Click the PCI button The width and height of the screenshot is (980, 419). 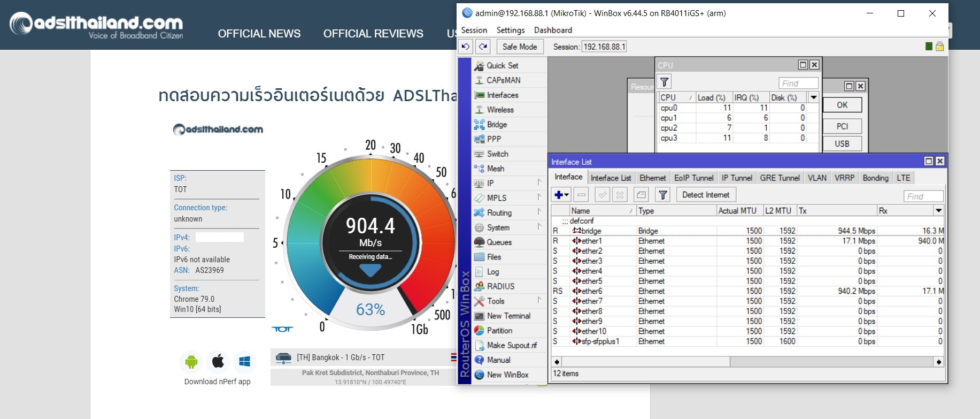(842, 126)
